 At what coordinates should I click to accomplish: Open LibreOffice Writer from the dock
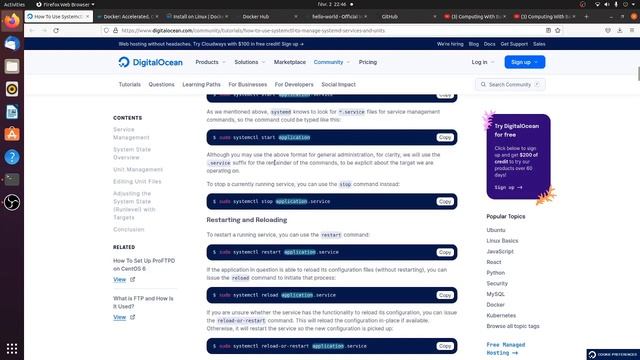pyautogui.click(x=12, y=111)
